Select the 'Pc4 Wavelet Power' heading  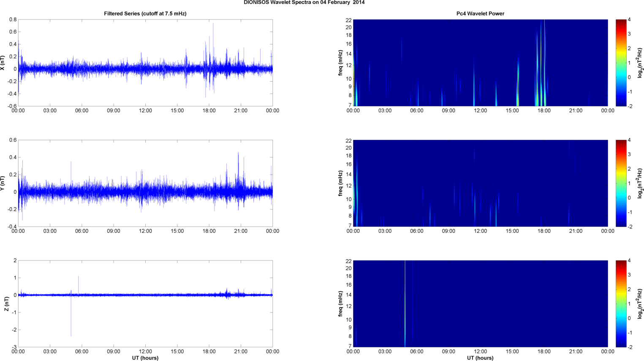[480, 14]
